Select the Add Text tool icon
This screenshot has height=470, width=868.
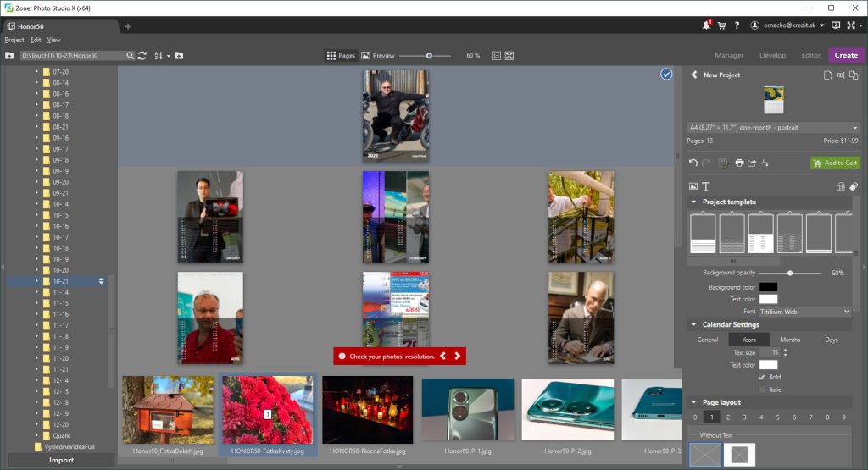click(705, 186)
